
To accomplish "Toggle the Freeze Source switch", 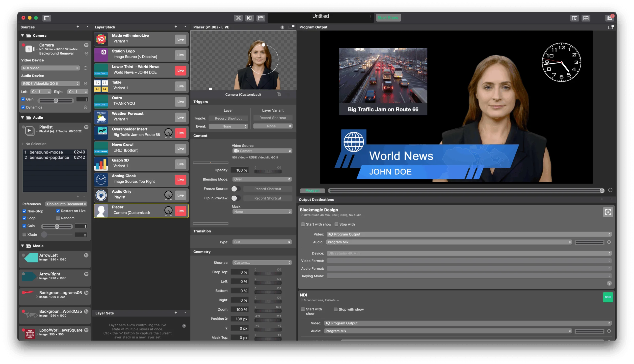I will tap(236, 189).
